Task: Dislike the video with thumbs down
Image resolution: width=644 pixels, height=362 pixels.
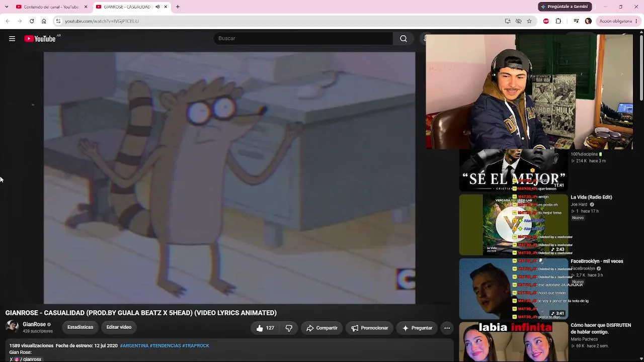Action: 289,328
